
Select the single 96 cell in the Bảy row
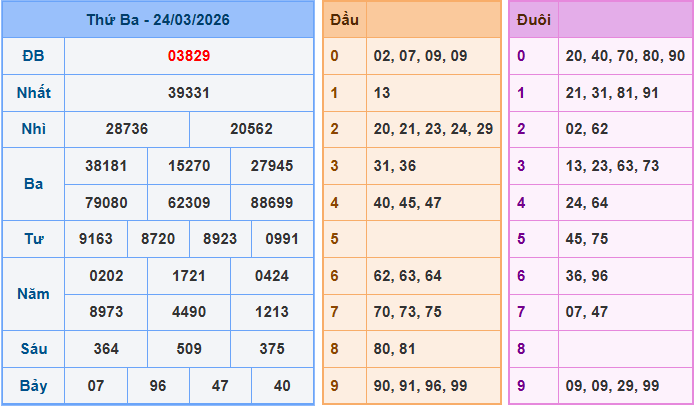pos(158,386)
